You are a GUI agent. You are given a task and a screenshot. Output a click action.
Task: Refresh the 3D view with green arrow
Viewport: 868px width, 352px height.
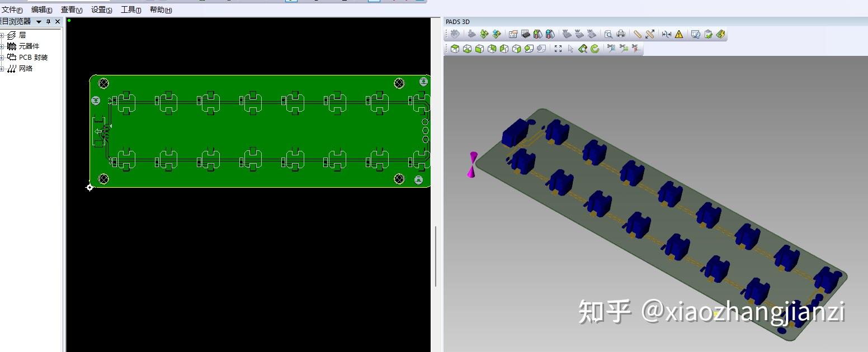click(x=595, y=49)
